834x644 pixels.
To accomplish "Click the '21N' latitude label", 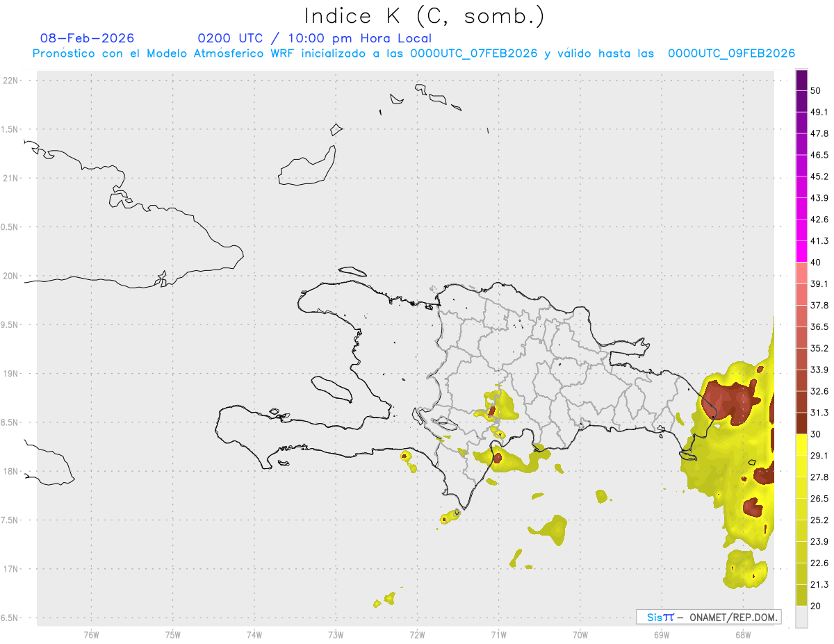I will click(12, 178).
